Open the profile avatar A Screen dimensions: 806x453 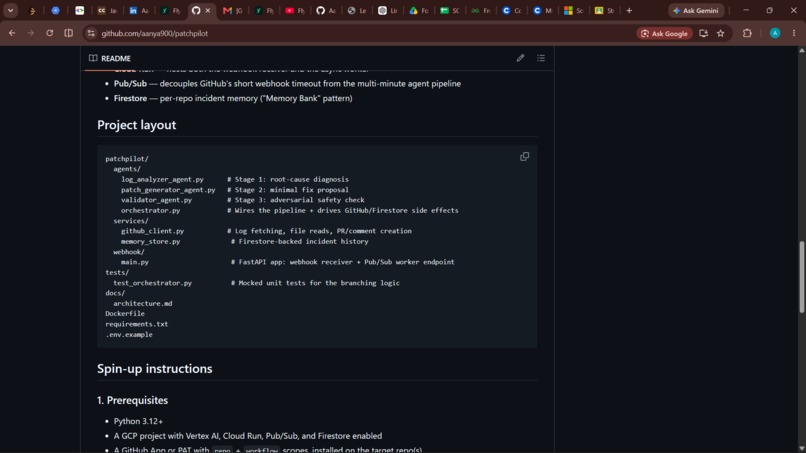[775, 33]
